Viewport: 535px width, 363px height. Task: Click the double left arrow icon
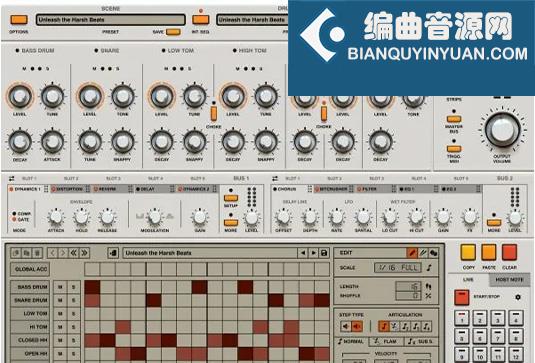click(74, 253)
